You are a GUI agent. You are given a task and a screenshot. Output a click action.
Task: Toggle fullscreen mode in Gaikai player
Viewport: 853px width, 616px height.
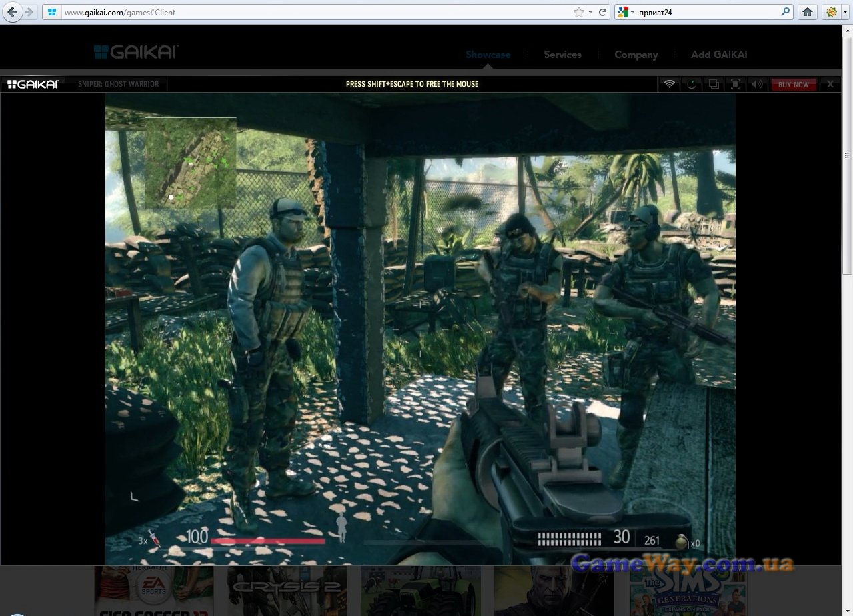[736, 84]
